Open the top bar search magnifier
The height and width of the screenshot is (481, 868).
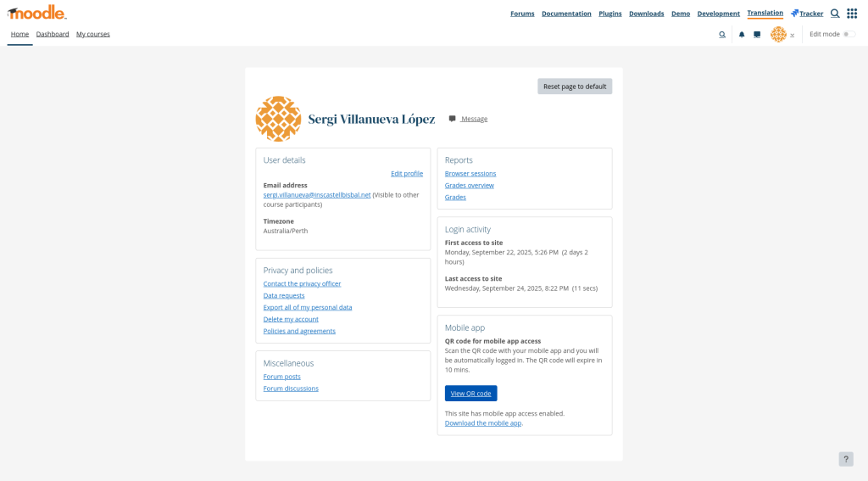pyautogui.click(x=835, y=14)
